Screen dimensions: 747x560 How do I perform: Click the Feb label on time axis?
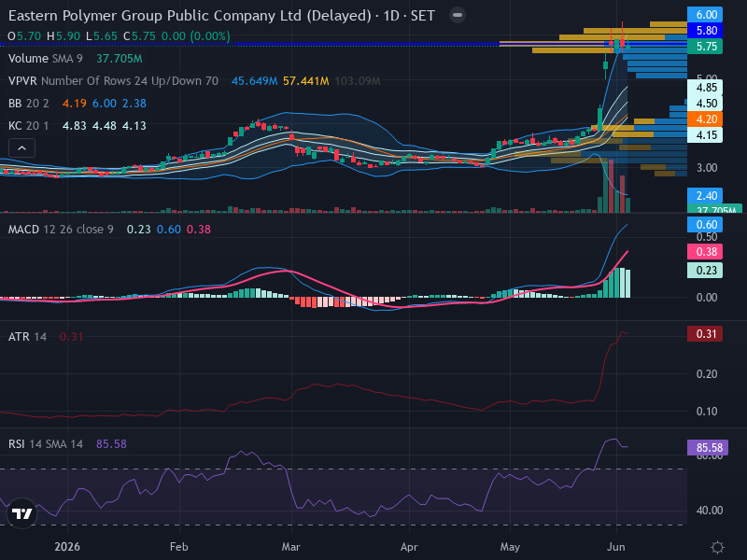179,547
